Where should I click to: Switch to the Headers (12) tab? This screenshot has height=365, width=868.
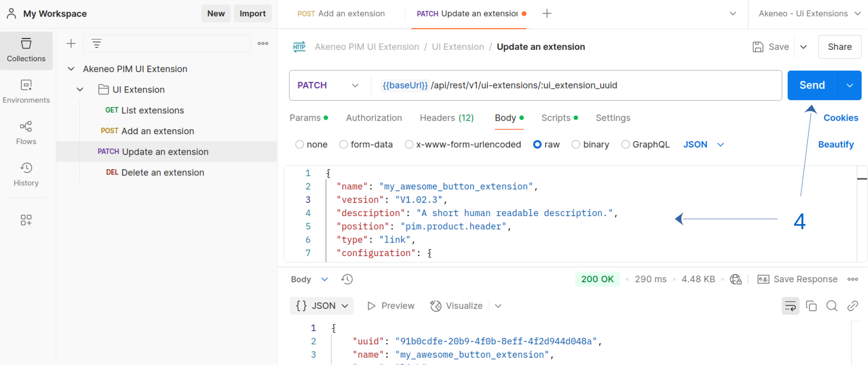[x=447, y=118]
